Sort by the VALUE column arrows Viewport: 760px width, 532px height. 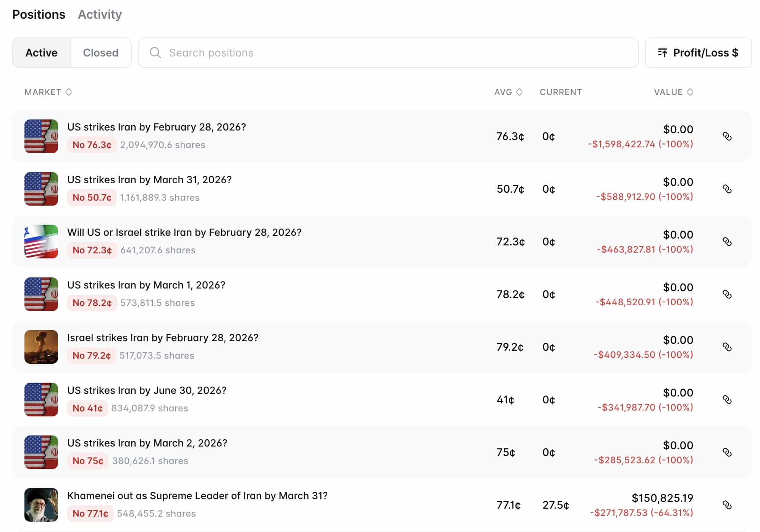690,92
